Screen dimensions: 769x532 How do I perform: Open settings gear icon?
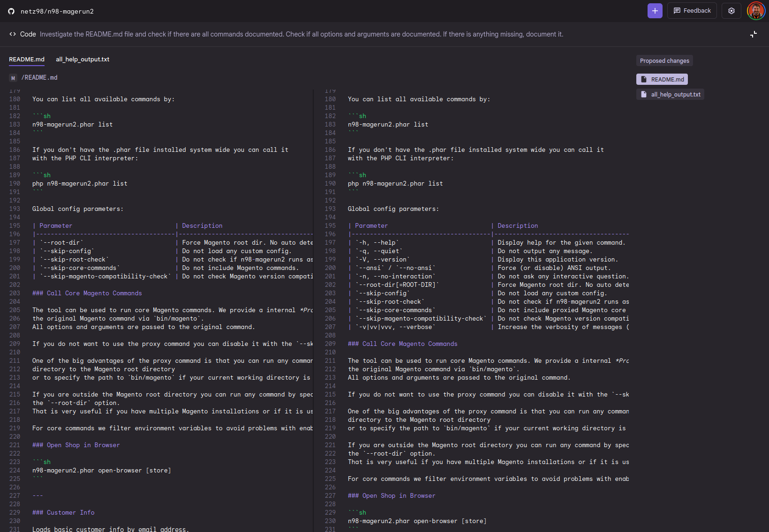coord(731,11)
